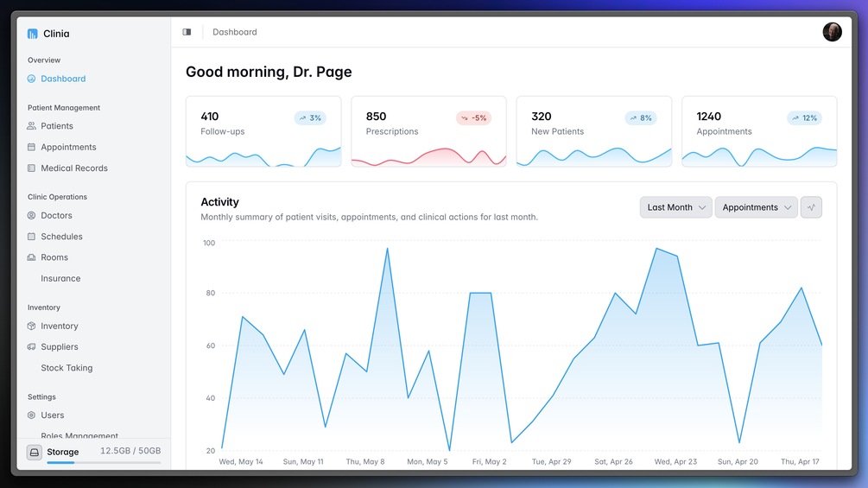Viewport: 868px width, 488px height.
Task: Open the 320 New Patients card
Action: click(594, 131)
